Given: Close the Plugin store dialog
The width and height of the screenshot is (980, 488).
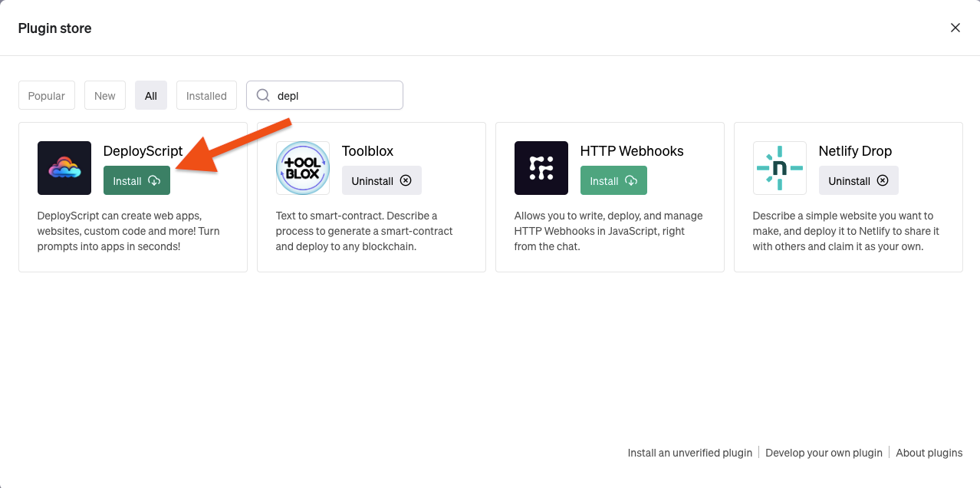Looking at the screenshot, I should click(x=955, y=28).
